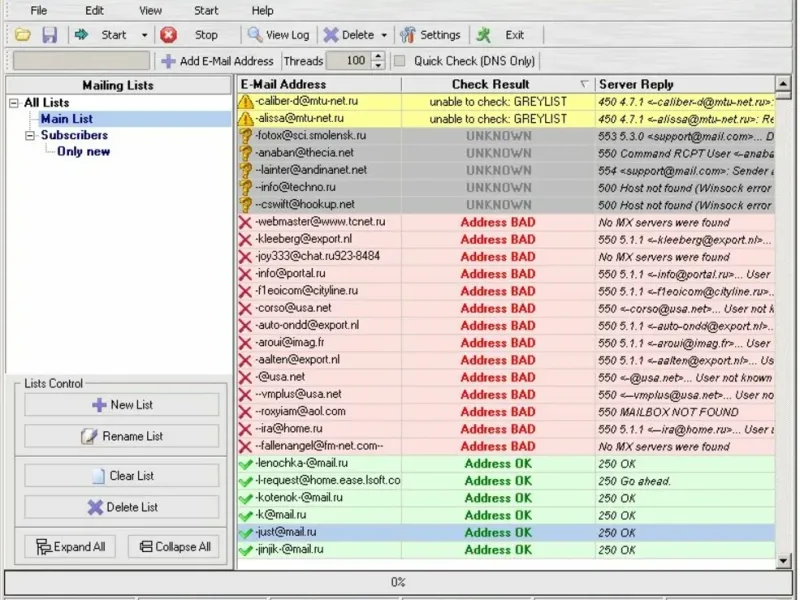800x600 pixels.
Task: Open Settings tools icon
Action: 407,35
